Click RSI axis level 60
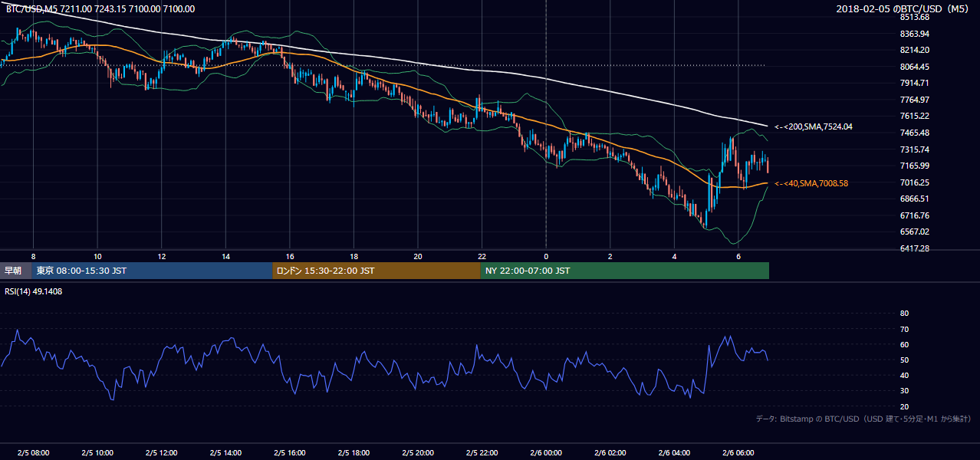980x460 pixels. click(904, 344)
